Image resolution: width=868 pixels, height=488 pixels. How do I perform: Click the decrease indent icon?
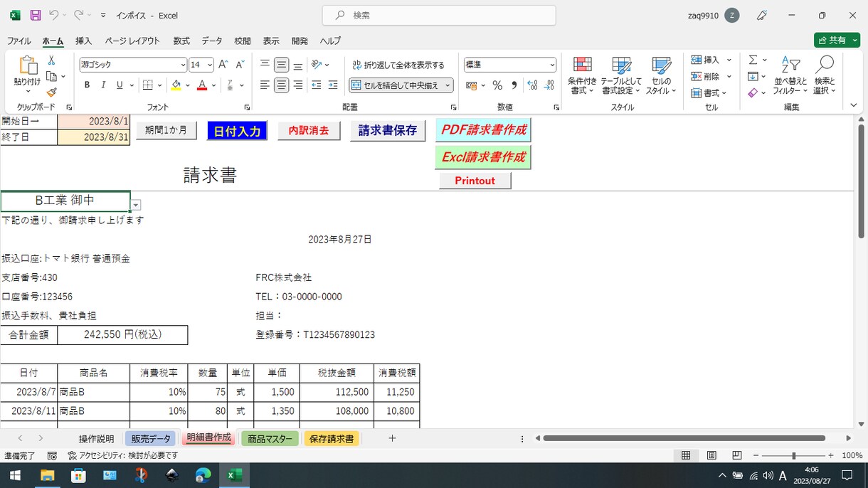click(316, 85)
